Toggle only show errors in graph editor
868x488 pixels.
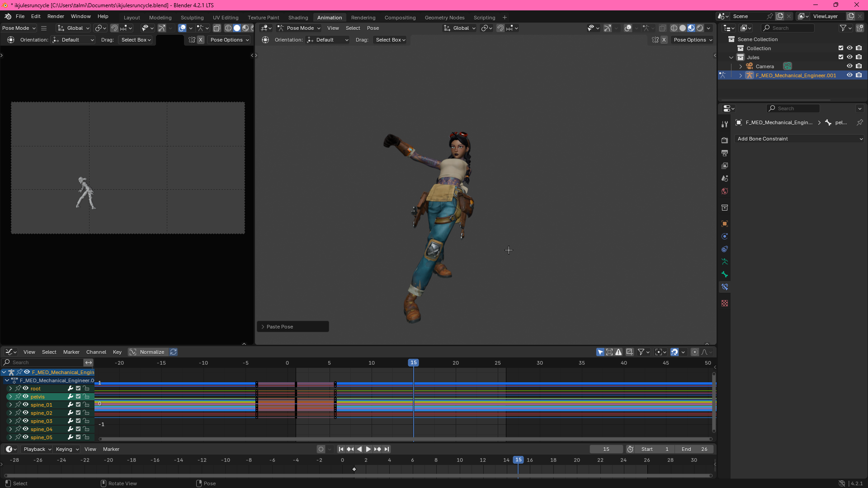pyautogui.click(x=618, y=352)
